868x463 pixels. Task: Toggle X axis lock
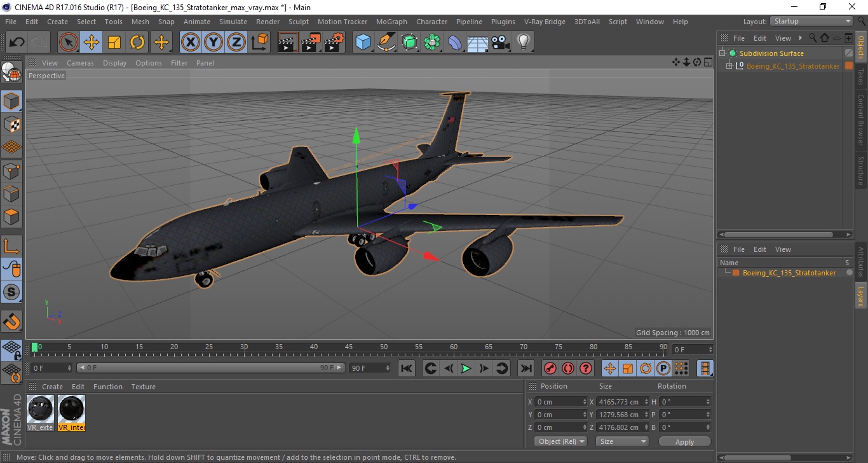click(x=191, y=43)
